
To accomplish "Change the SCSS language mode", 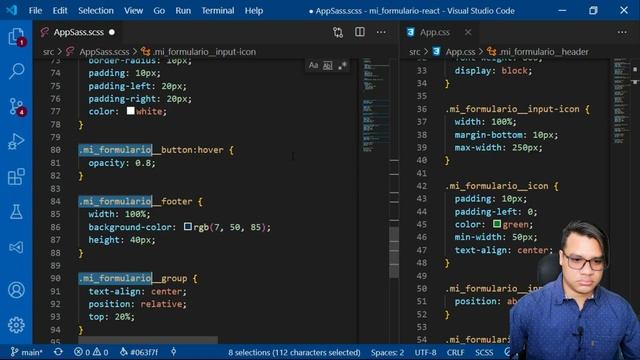I will pos(484,352).
